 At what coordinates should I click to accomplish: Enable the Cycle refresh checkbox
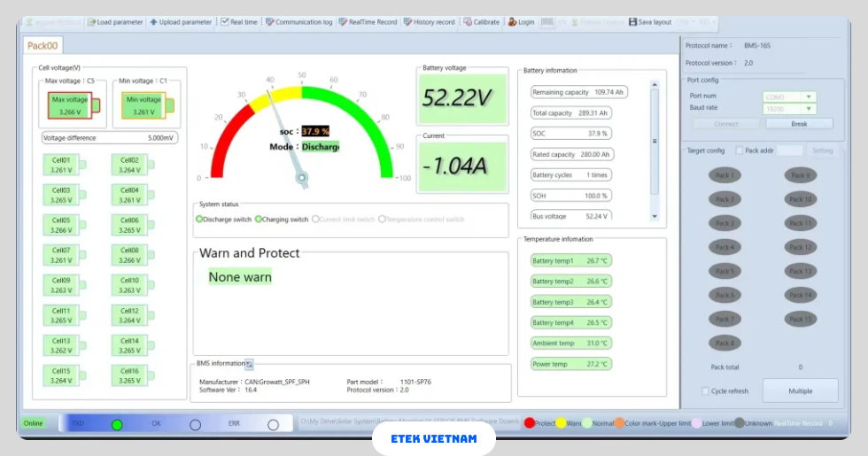[x=705, y=390]
